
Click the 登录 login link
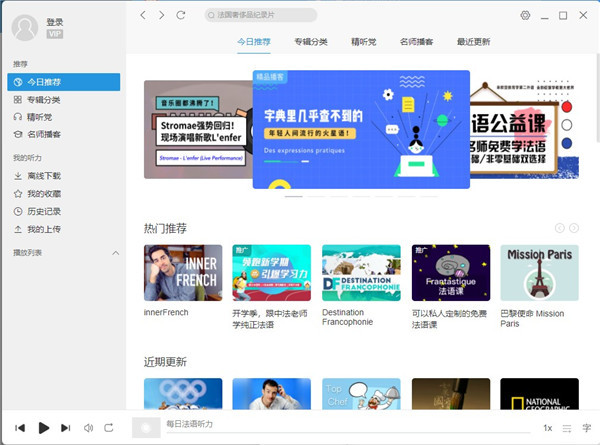(x=54, y=22)
